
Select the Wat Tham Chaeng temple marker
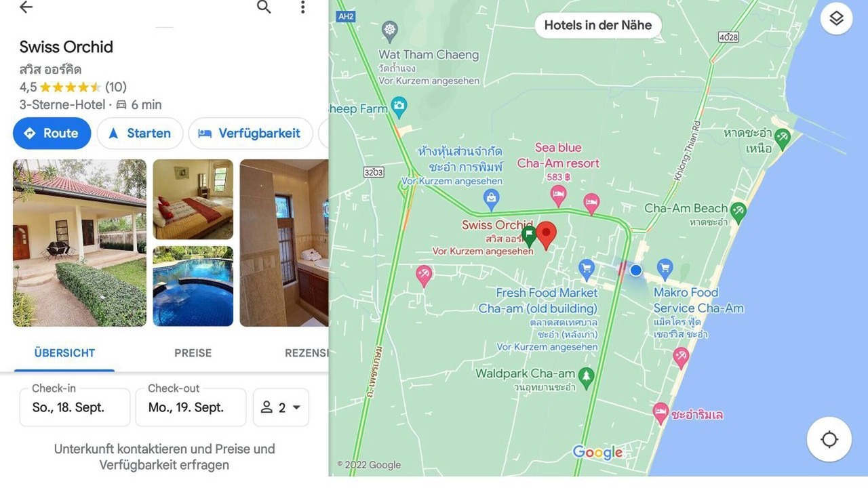(x=389, y=30)
